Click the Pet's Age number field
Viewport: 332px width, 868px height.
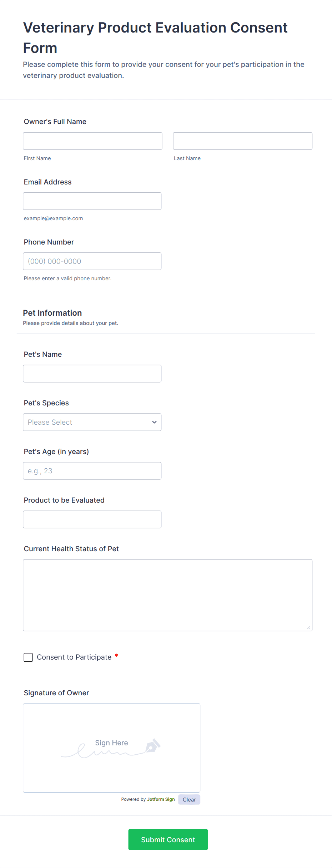(92, 471)
